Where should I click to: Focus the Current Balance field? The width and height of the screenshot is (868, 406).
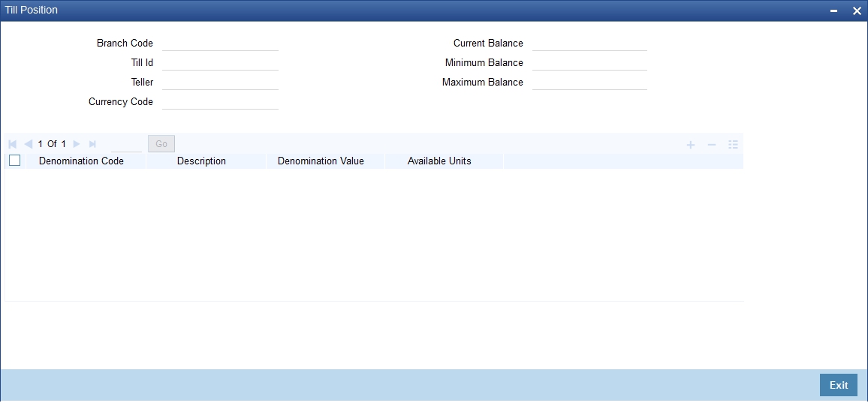[x=589, y=43]
